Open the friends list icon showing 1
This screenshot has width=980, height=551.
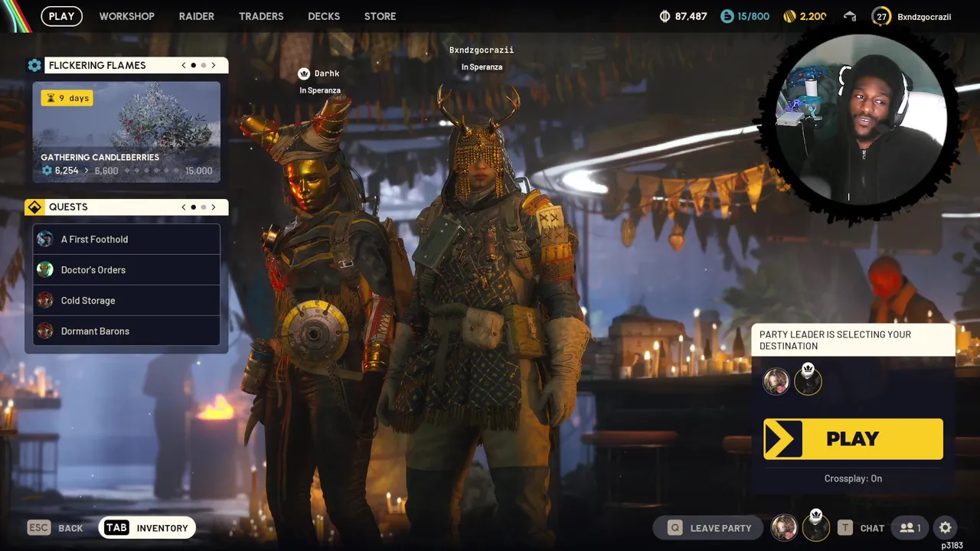910,528
